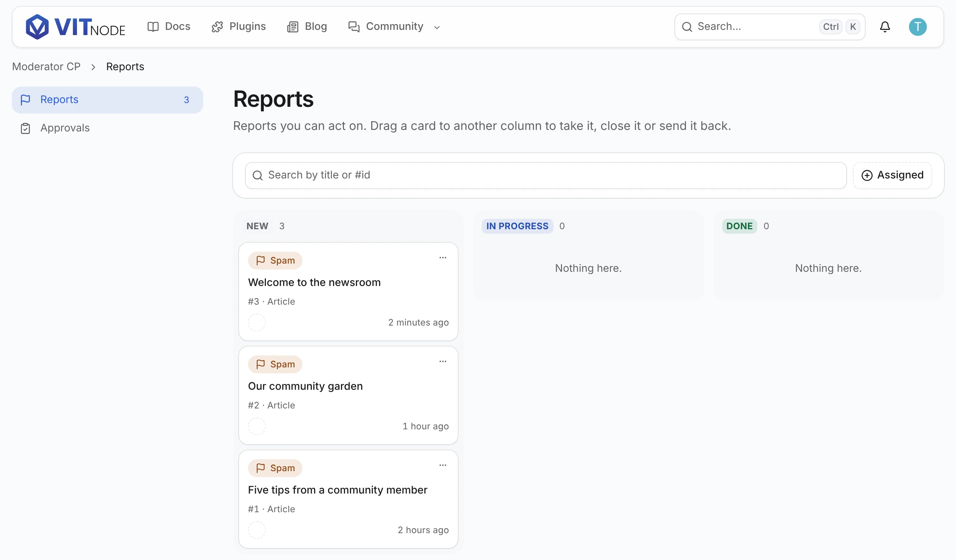
Task: Click '#1 · Article' text
Action: (271, 510)
